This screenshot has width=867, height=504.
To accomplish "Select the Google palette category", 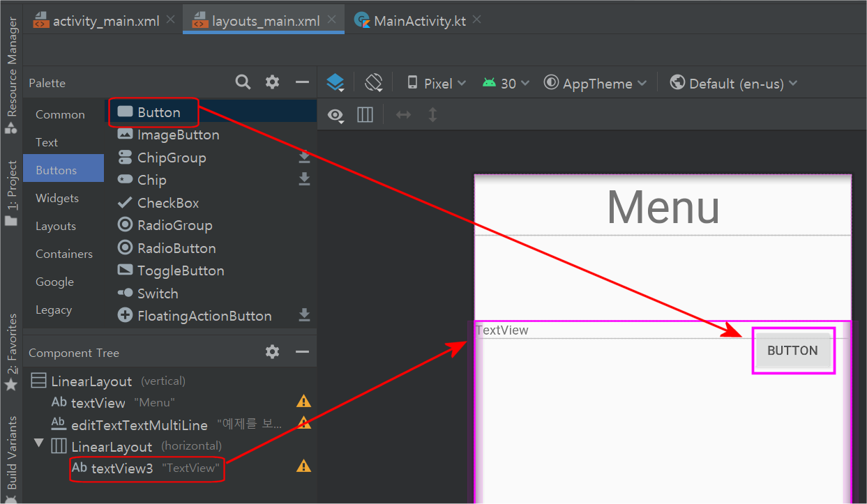I will [x=63, y=282].
